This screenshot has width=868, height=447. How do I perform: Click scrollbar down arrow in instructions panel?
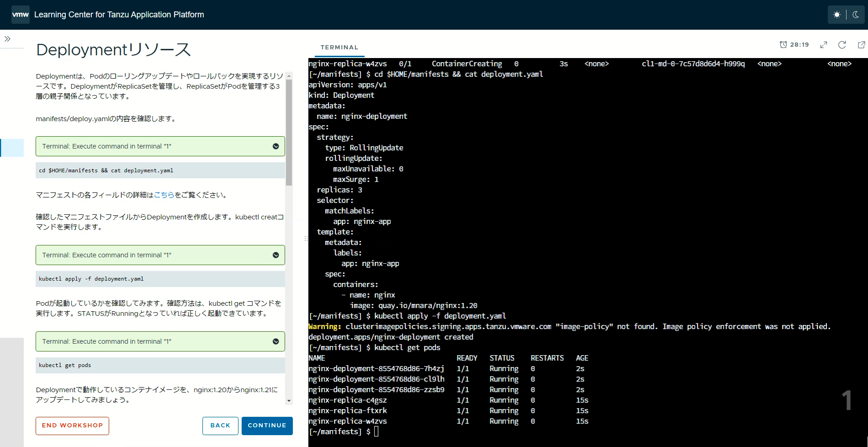[289, 401]
